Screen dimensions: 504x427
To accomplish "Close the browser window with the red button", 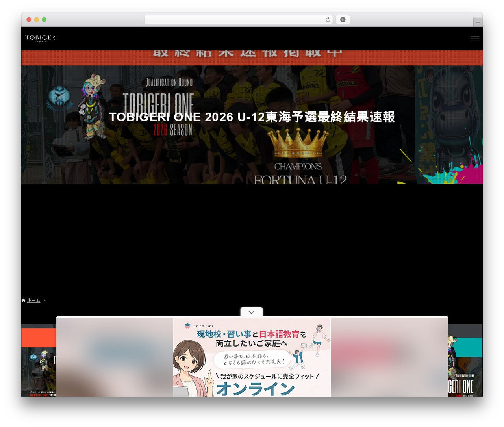I will 29,20.
